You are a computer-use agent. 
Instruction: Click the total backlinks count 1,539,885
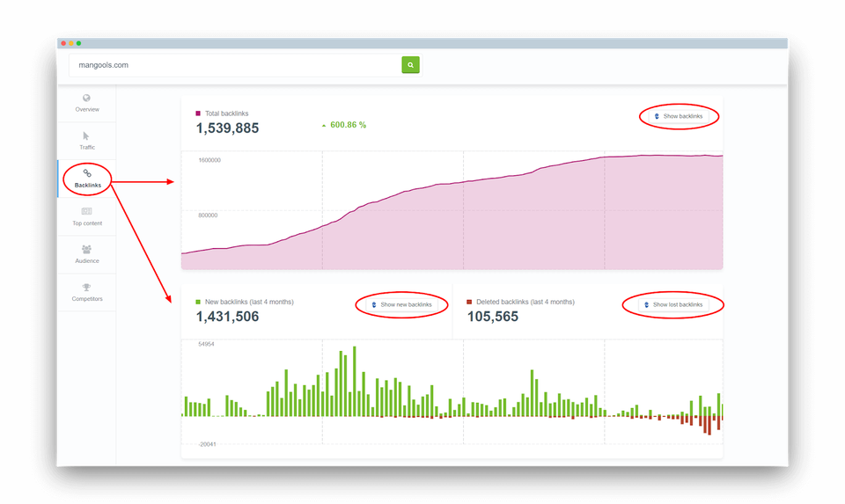[227, 128]
